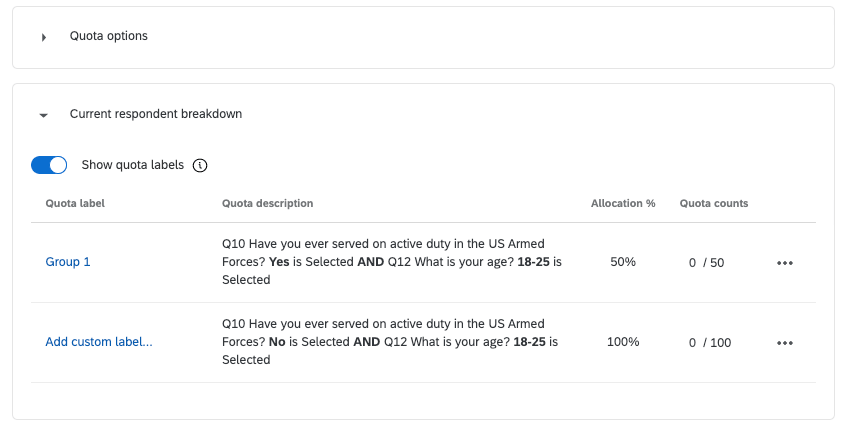Viewport: 850px width, 425px height.
Task: Select the 100% allocation value
Action: tap(622, 342)
